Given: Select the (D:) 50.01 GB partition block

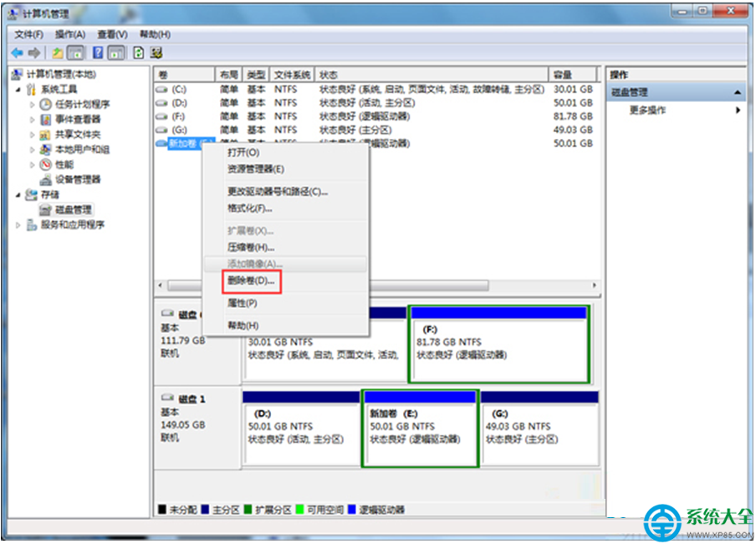Looking at the screenshot, I should point(301,429).
